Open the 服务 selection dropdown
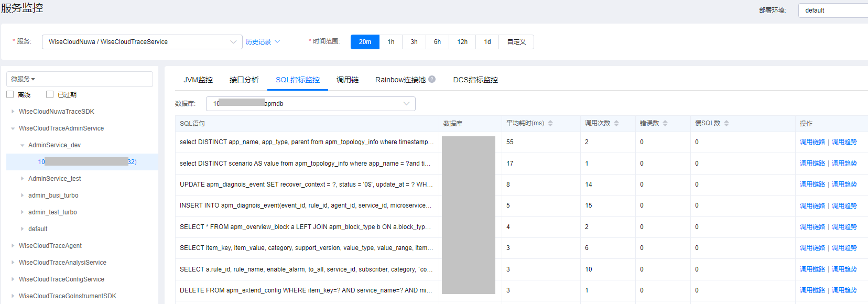The width and height of the screenshot is (868, 304). click(x=142, y=42)
